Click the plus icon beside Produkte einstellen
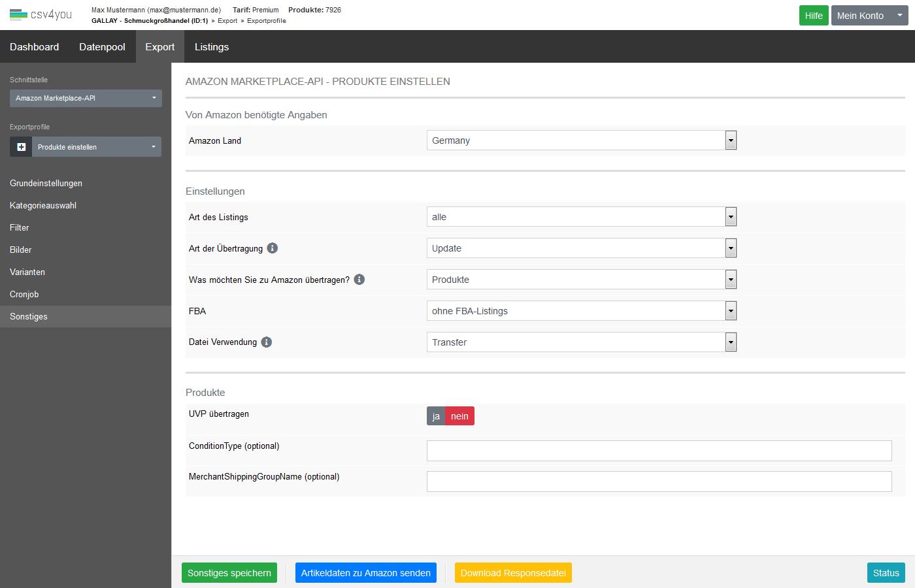Screen dimensions: 915x588 pyautogui.click(x=21, y=147)
